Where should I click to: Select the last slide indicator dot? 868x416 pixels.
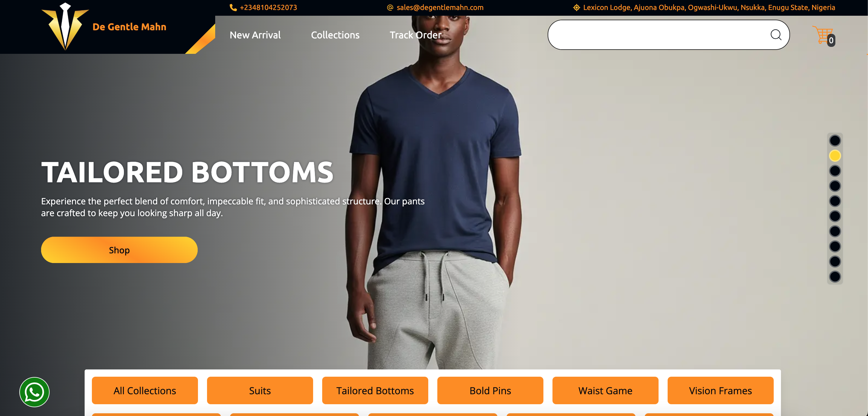(835, 277)
